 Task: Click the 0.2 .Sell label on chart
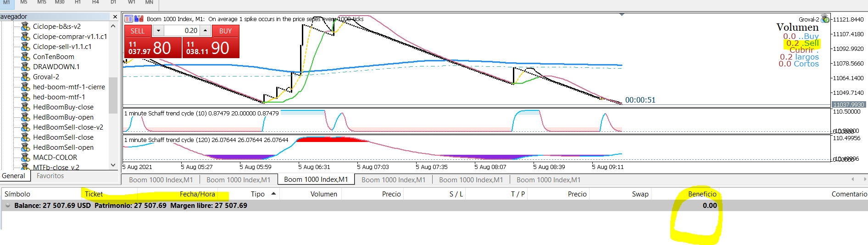[802, 43]
